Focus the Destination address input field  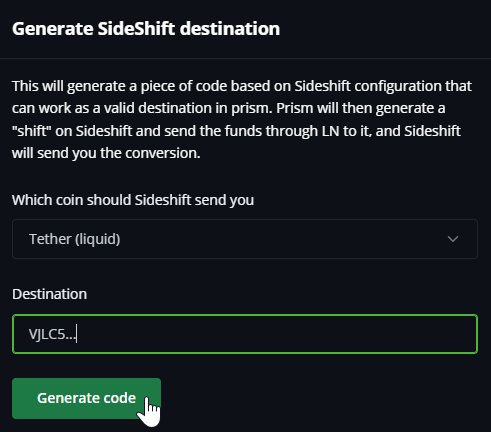(245, 334)
